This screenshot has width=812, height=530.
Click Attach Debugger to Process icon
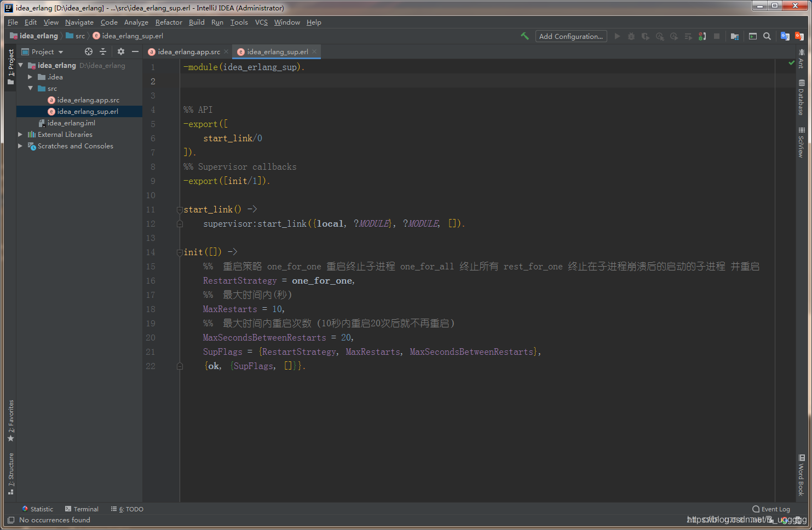[x=702, y=36]
